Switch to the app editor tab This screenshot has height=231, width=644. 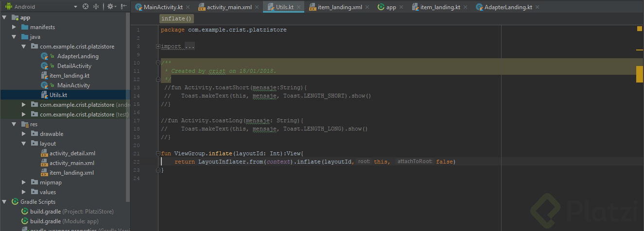point(391,7)
